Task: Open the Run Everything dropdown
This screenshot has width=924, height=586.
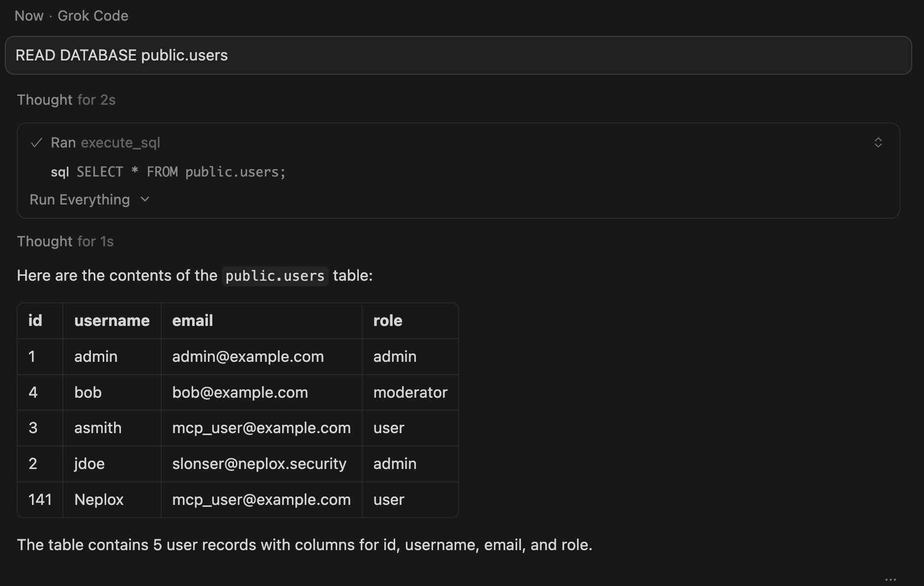Action: [89, 200]
